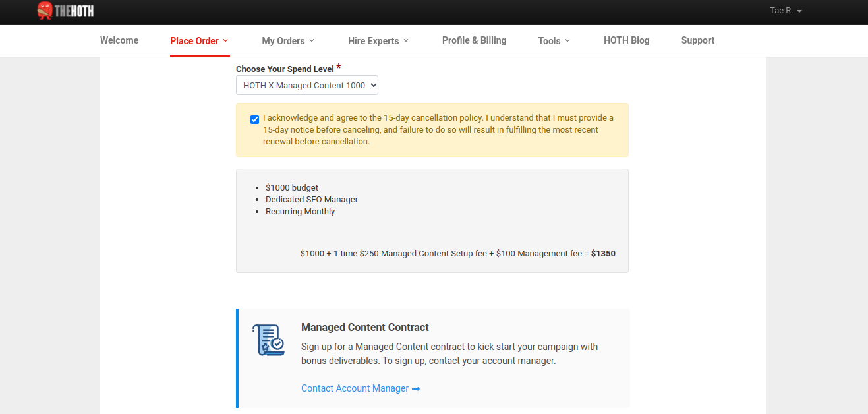Click the Contact Account Manager link
Image resolution: width=868 pixels, height=414 pixels.
click(361, 388)
